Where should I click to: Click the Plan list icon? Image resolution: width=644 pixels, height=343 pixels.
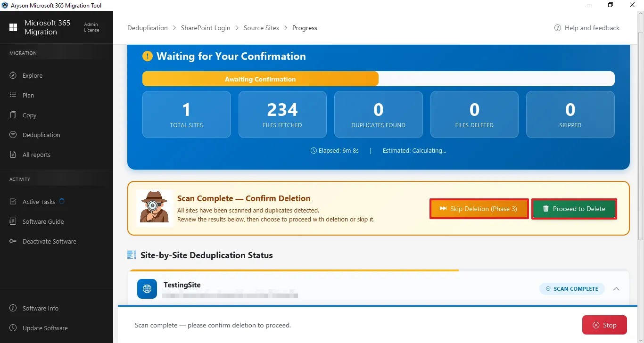[x=13, y=95]
